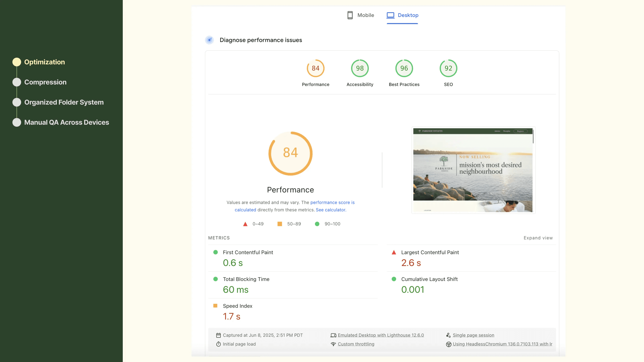Click the Mobile phone icon
644x362 pixels.
click(x=350, y=15)
